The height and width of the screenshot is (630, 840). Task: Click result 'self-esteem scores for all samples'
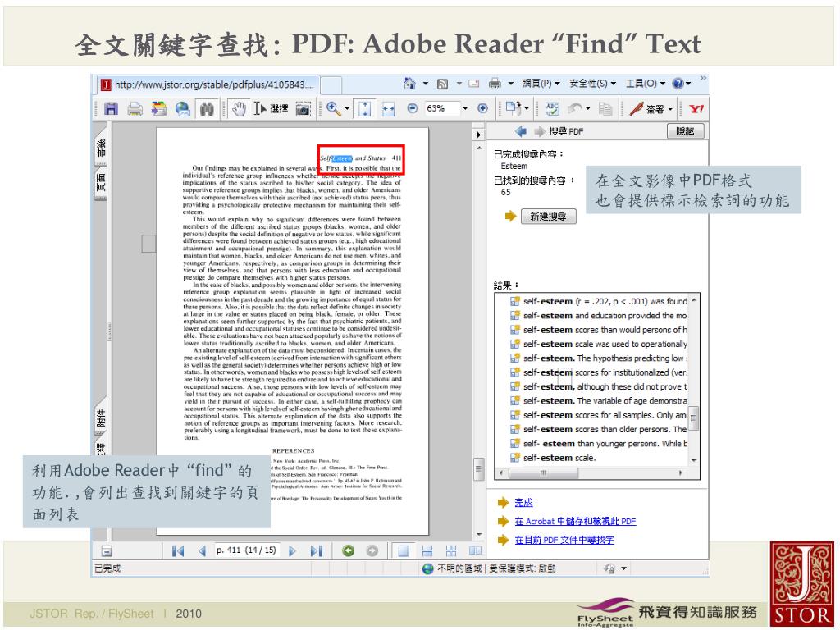(x=599, y=415)
